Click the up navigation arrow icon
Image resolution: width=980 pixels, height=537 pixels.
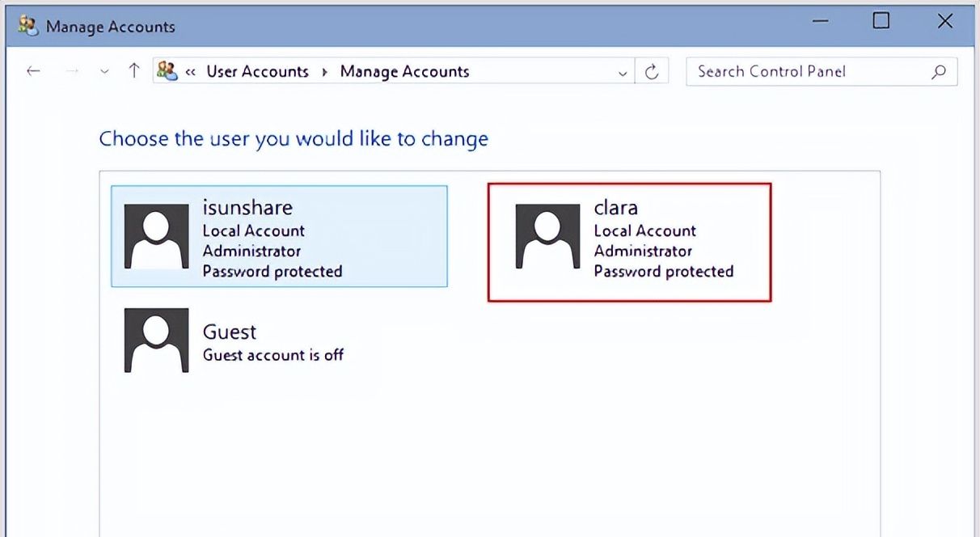(x=133, y=71)
